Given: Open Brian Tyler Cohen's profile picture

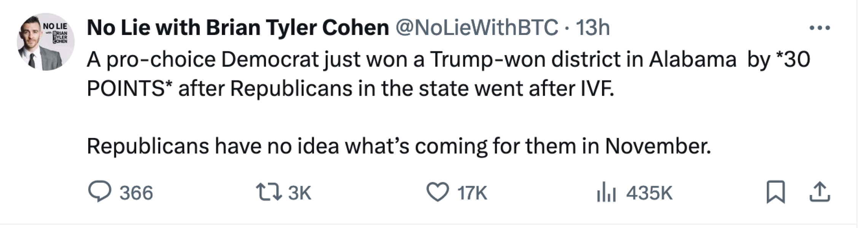Looking at the screenshot, I should click(x=45, y=43).
